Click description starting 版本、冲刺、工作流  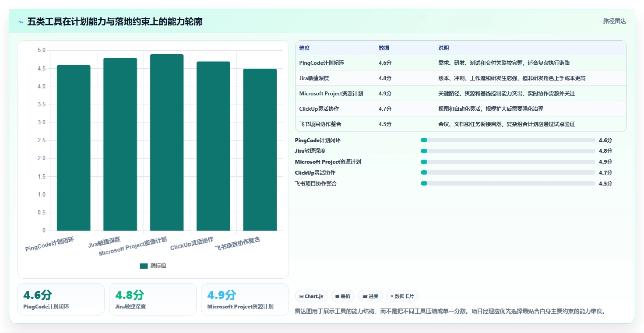click(x=512, y=78)
